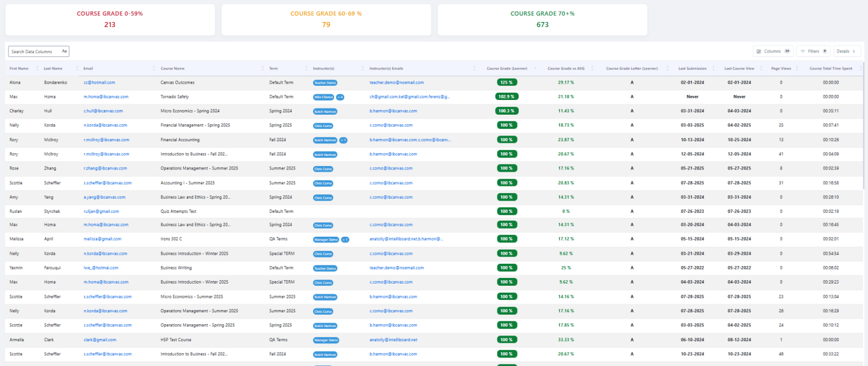
Task: Open the Filters panel button
Action: [x=813, y=51]
